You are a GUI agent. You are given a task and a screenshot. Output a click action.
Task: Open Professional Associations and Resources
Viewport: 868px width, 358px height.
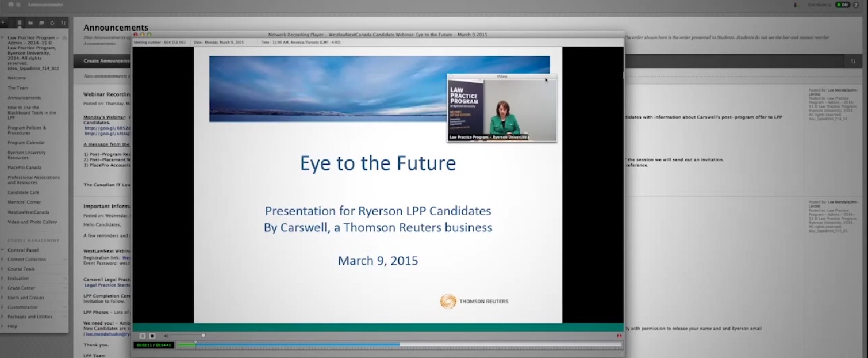[x=33, y=180]
